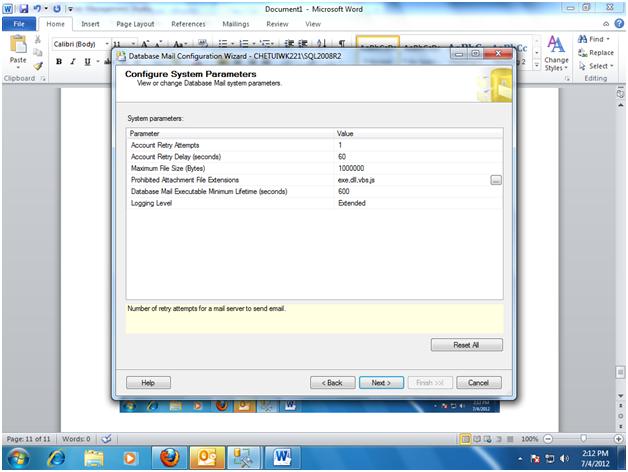Click Reset All in the wizard
Screen dimensions: 628x472
tap(467, 345)
